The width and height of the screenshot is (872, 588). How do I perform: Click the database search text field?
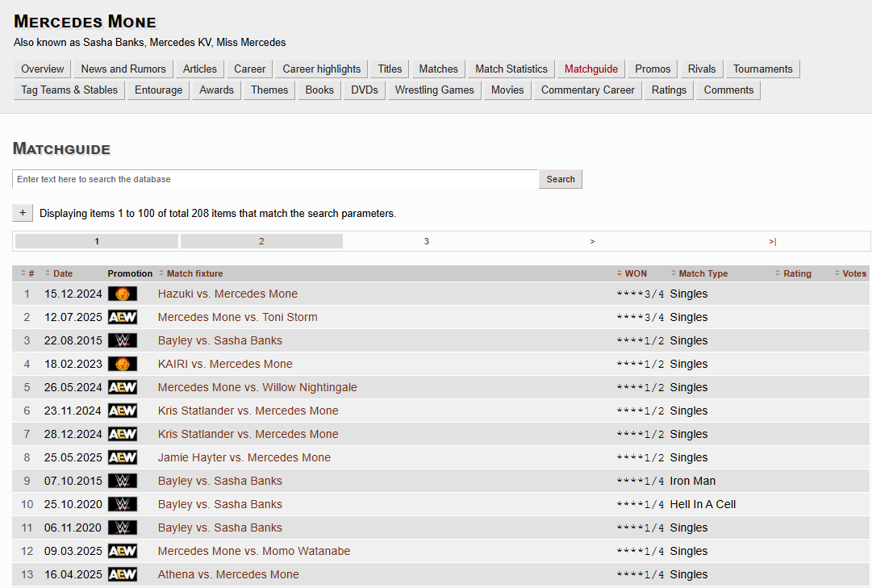(275, 179)
